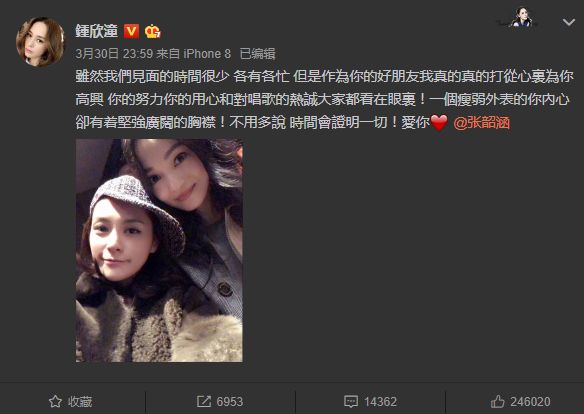Click the crown membership badge icon
The image size is (584, 414).
pos(152,31)
